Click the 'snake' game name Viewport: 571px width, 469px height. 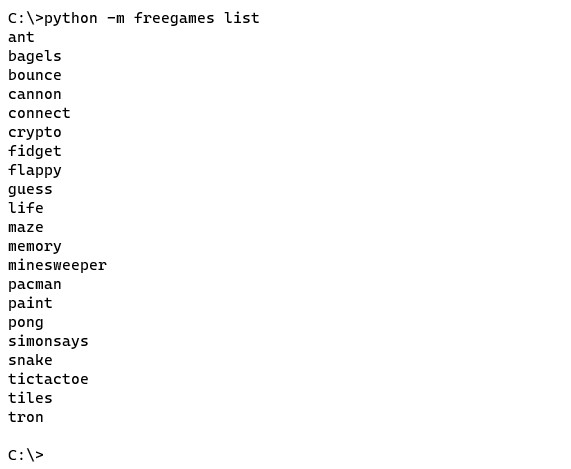30,360
